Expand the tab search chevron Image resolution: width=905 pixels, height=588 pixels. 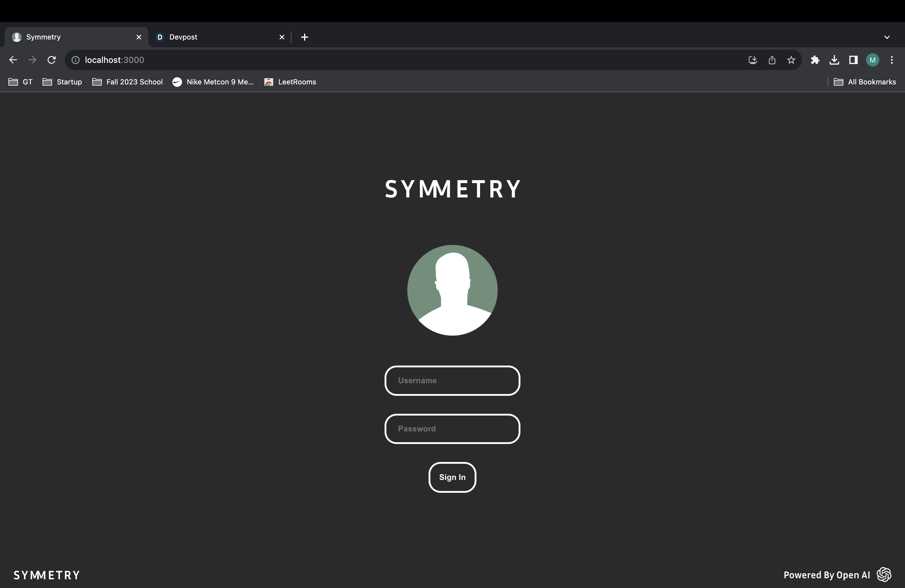click(x=887, y=37)
